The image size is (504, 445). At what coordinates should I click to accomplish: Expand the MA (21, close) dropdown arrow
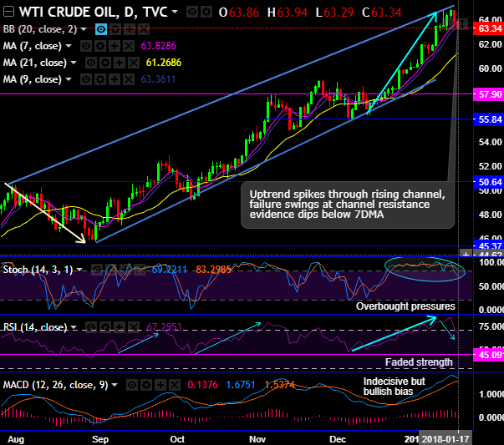74,63
